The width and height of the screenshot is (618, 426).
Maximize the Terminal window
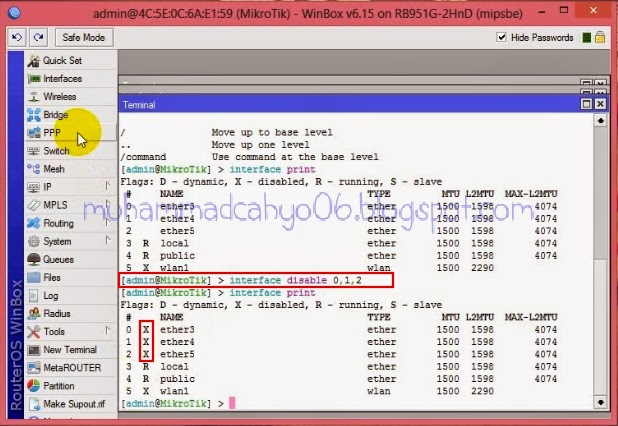586,104
